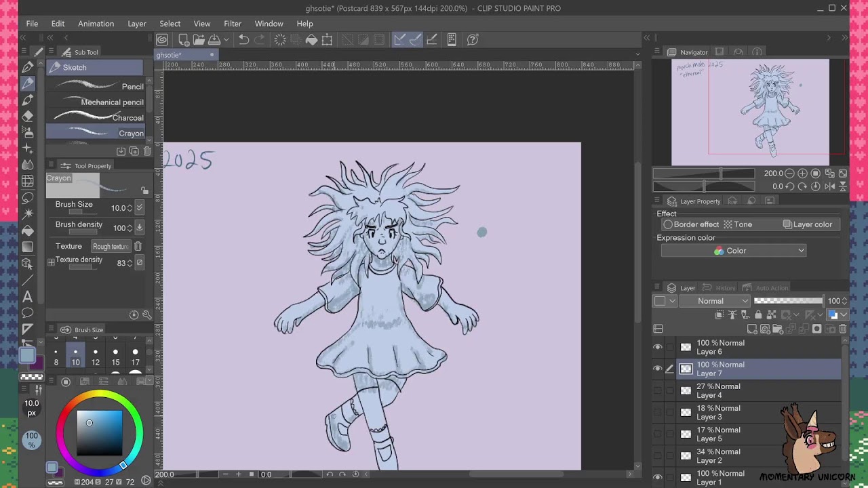Select the Auto select magic wand tool
The height and width of the screenshot is (488, 868).
coord(28,214)
